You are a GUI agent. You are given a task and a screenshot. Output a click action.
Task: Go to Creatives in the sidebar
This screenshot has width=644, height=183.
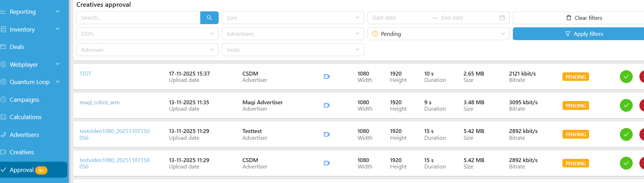click(22, 152)
